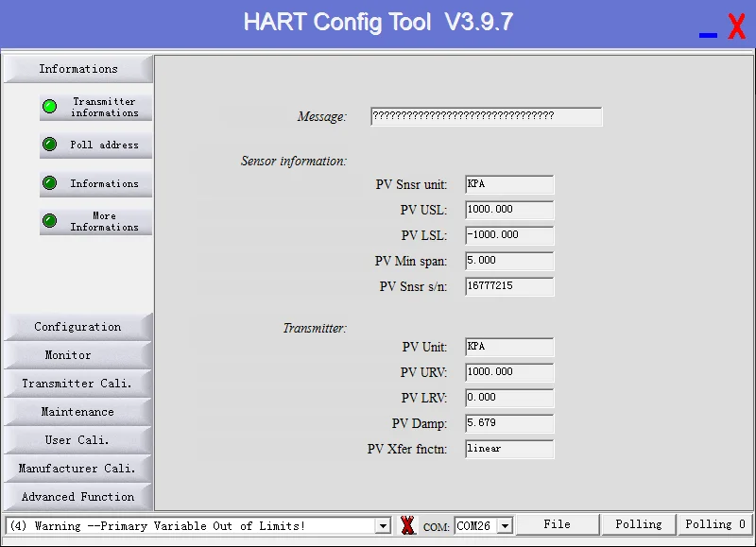Click the green Poll address indicator icon
The image size is (756, 547).
(49, 145)
